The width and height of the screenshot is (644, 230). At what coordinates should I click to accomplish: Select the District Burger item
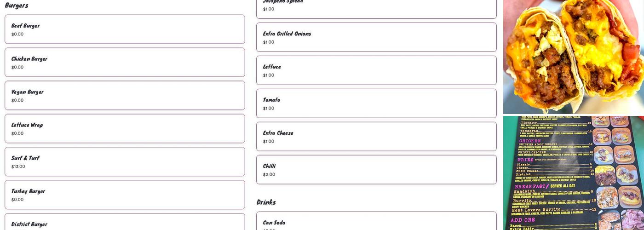125,222
